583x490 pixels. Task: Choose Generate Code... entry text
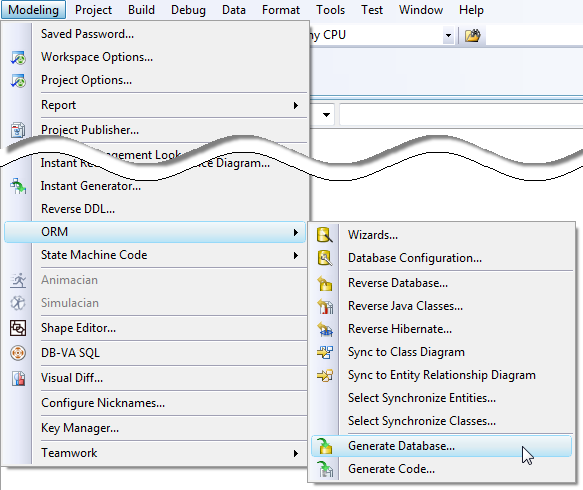pos(391,469)
